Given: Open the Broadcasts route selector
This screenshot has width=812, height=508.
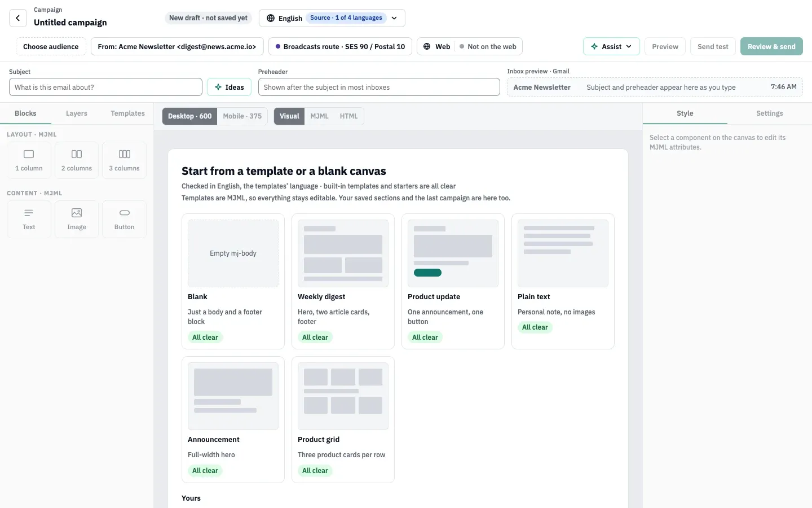Looking at the screenshot, I should click(340, 46).
